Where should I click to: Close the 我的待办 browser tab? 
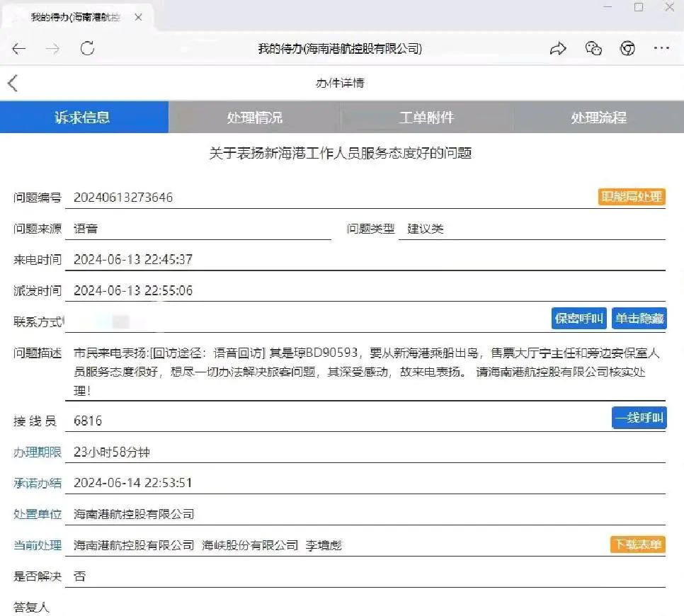click(138, 17)
